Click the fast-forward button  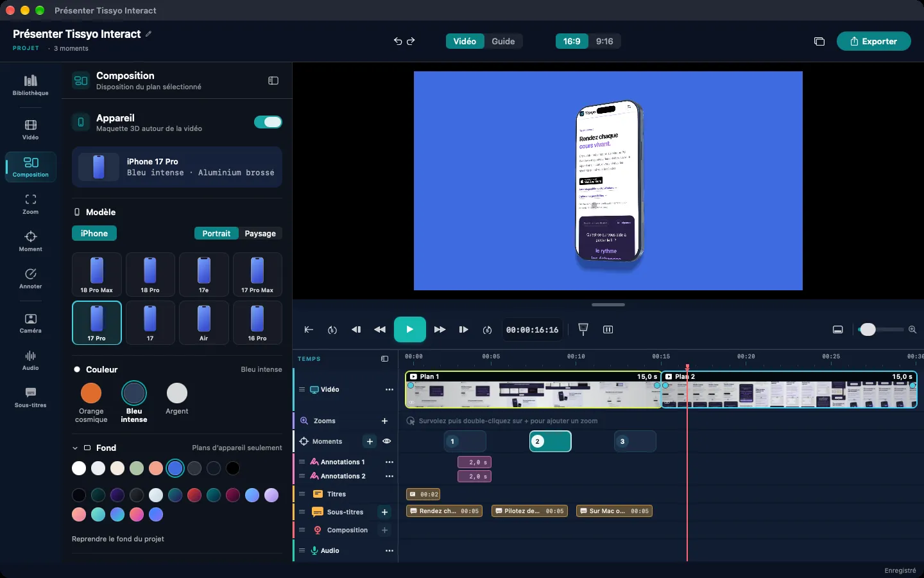[x=440, y=329]
